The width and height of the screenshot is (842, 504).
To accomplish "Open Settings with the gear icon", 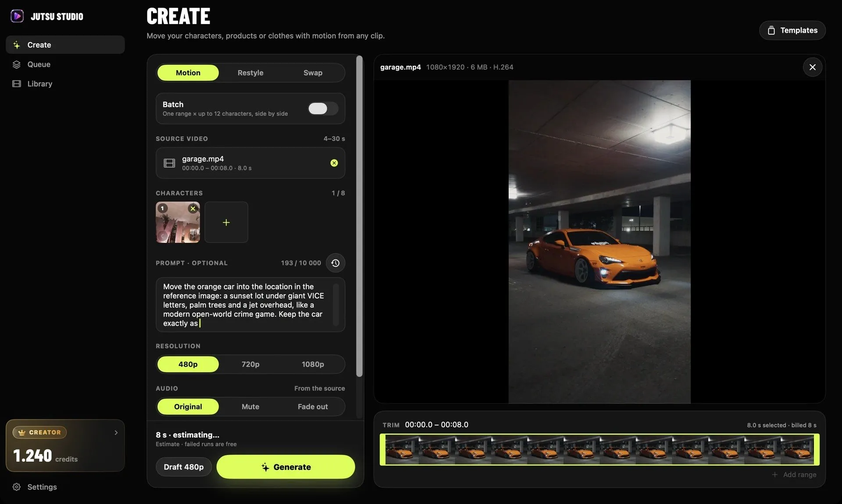I will coord(17,487).
